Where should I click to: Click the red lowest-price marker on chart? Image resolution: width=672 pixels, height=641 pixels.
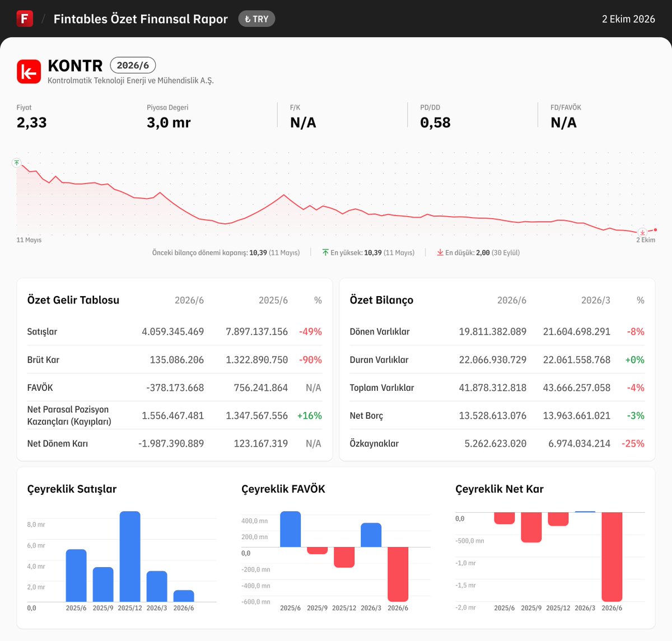[x=643, y=232]
